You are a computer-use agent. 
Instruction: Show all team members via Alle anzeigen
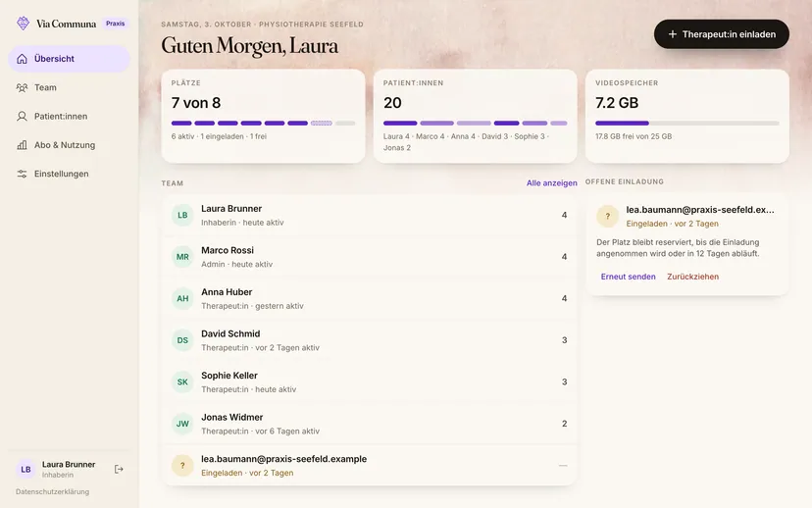(551, 182)
